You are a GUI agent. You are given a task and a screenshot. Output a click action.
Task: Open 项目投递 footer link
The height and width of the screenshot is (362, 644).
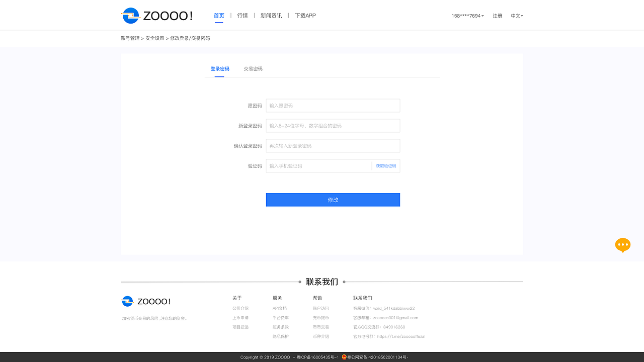[240, 327]
